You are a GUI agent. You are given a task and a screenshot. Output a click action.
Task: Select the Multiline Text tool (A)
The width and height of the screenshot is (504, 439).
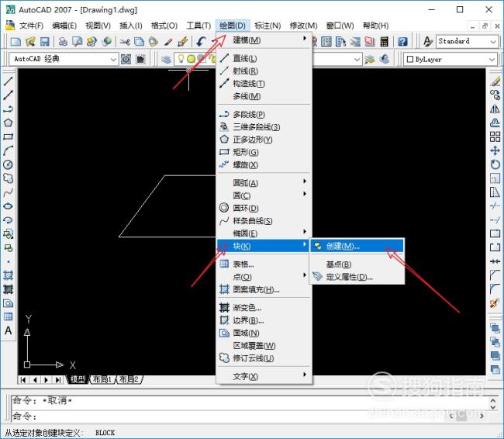coord(8,330)
